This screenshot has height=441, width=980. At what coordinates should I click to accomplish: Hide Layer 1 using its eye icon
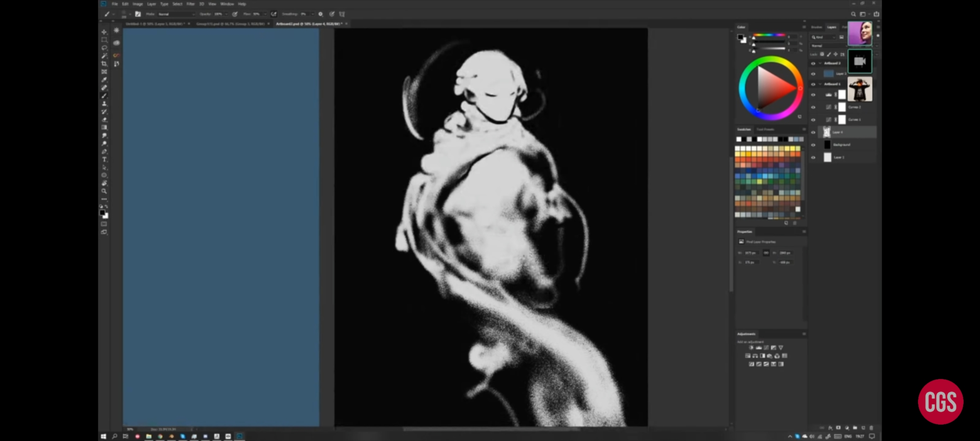click(813, 158)
